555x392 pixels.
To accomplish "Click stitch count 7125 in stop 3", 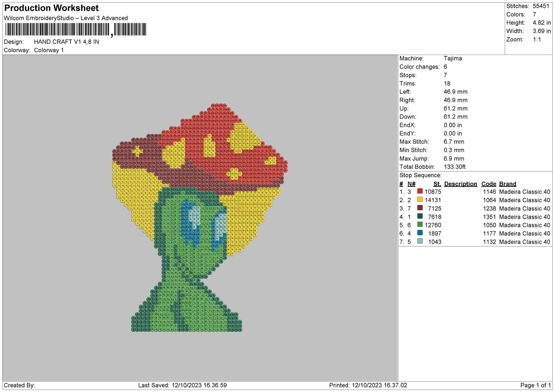I will click(x=435, y=208).
